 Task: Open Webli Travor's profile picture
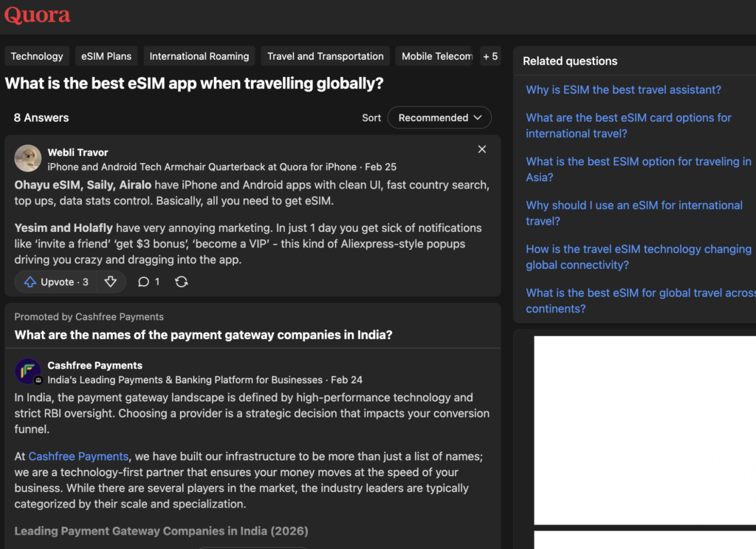(x=28, y=158)
